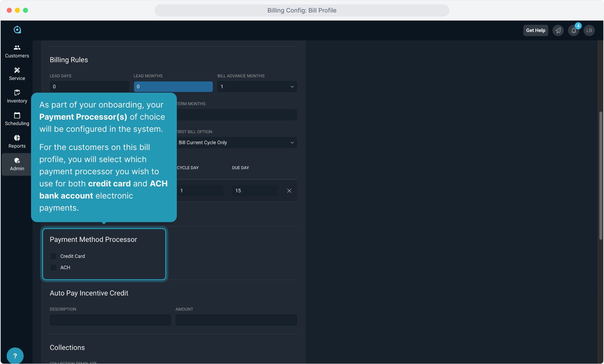Click the Lead Days input field
This screenshot has width=604, height=364.
(89, 87)
